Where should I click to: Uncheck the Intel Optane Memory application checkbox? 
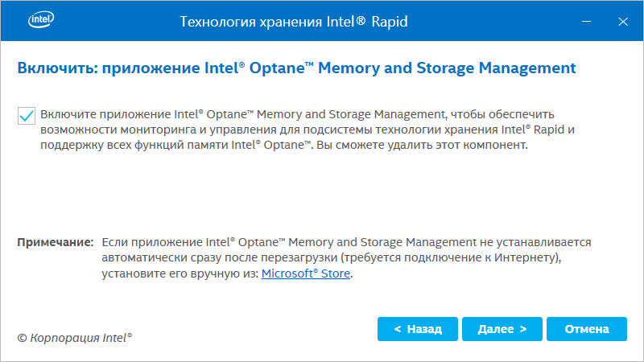point(26,116)
